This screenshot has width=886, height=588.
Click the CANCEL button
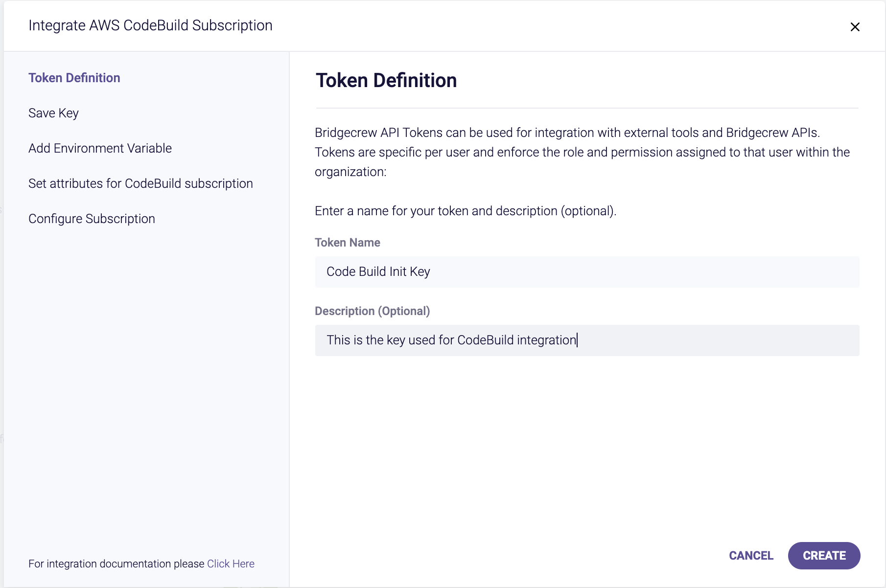click(x=751, y=556)
